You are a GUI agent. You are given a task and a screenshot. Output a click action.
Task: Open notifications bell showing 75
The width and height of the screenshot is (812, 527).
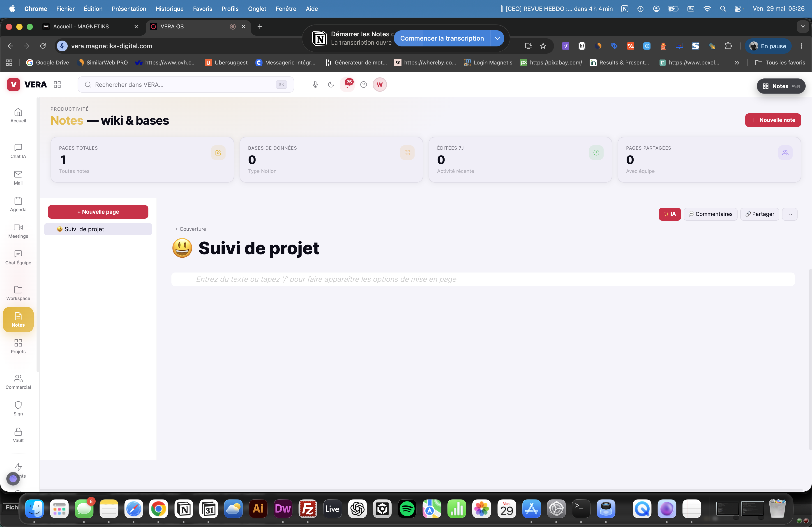[347, 84]
